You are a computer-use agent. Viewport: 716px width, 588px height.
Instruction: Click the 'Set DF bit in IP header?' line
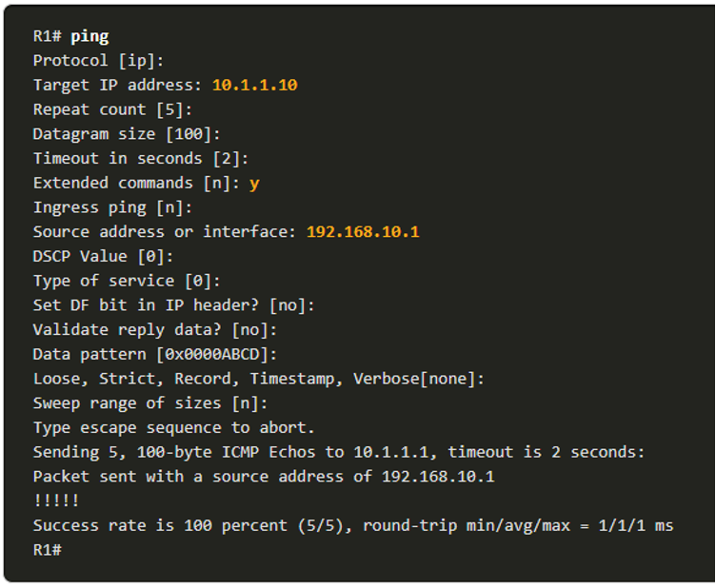click(174, 305)
